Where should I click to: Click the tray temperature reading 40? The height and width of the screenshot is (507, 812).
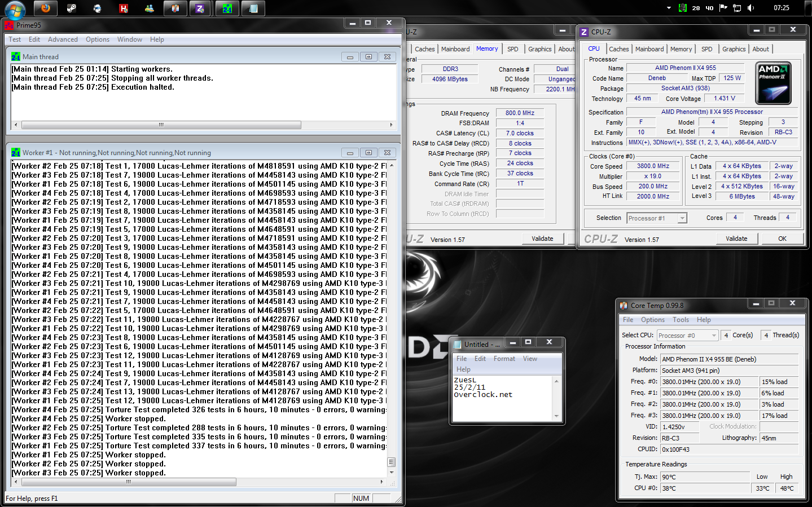709,8
